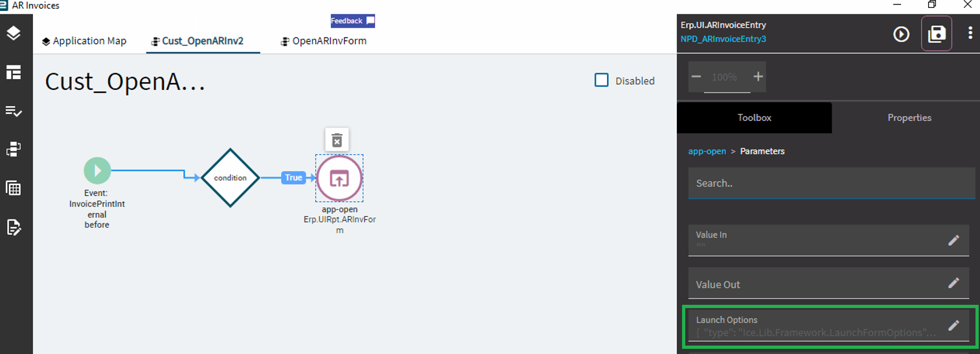Zoom out with the minus button
980x354 pixels.
696,76
